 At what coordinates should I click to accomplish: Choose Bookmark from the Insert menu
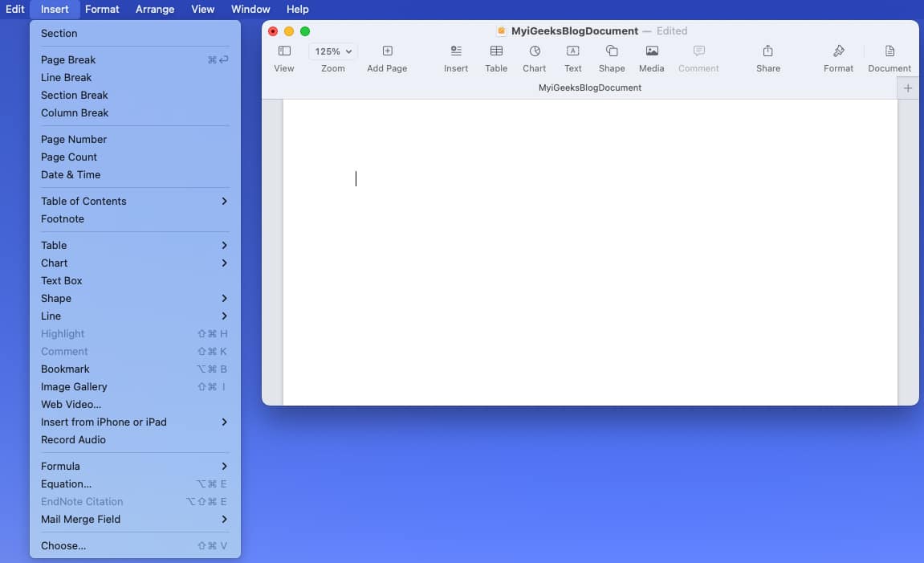(135, 369)
